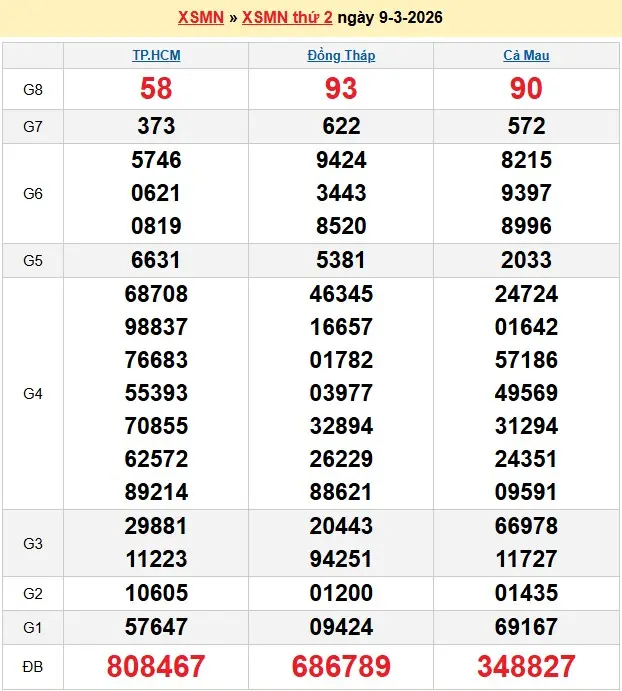Click G7 number 622

click(341, 126)
